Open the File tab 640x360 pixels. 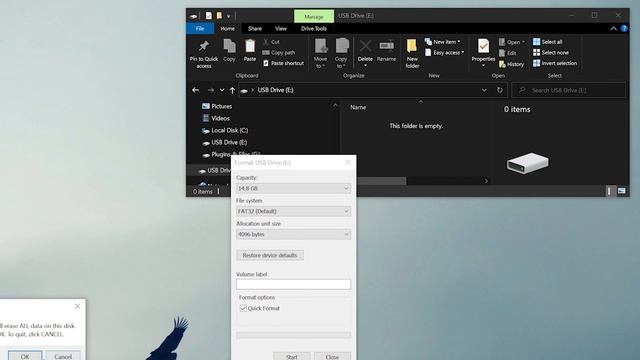[200, 29]
